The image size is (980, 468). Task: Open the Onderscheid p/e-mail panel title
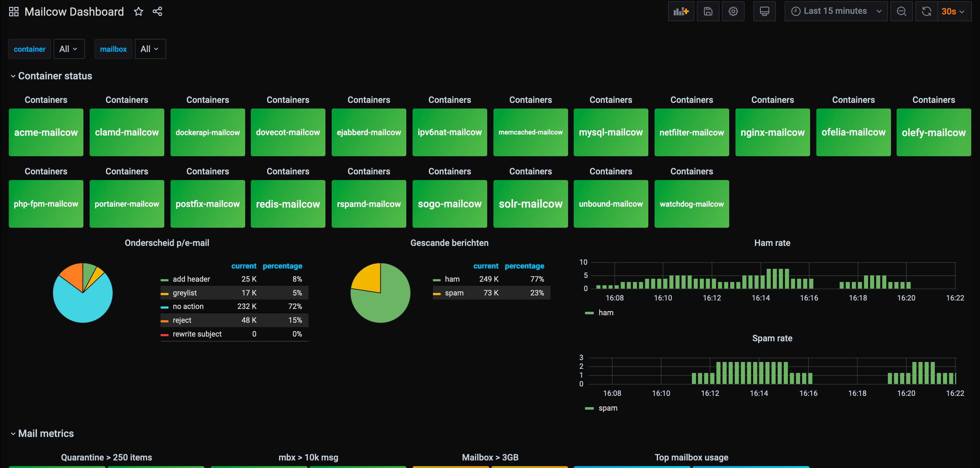click(167, 243)
